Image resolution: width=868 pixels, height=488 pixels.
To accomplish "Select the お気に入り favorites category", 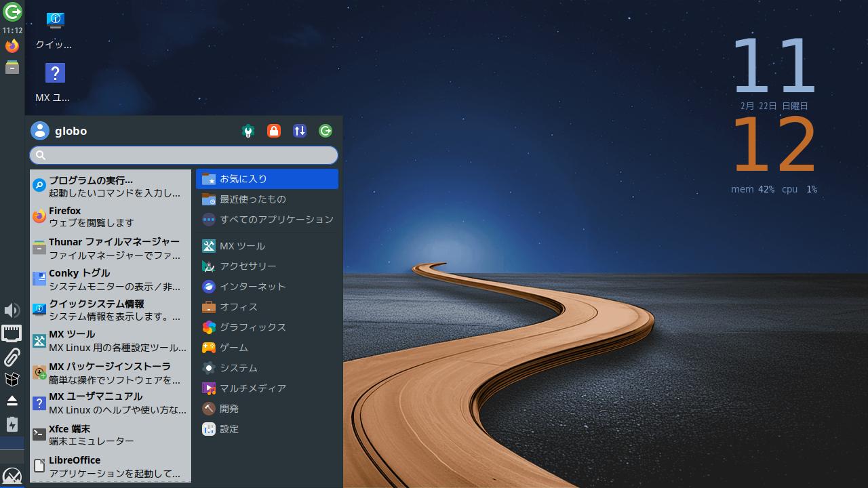I will pyautogui.click(x=267, y=179).
